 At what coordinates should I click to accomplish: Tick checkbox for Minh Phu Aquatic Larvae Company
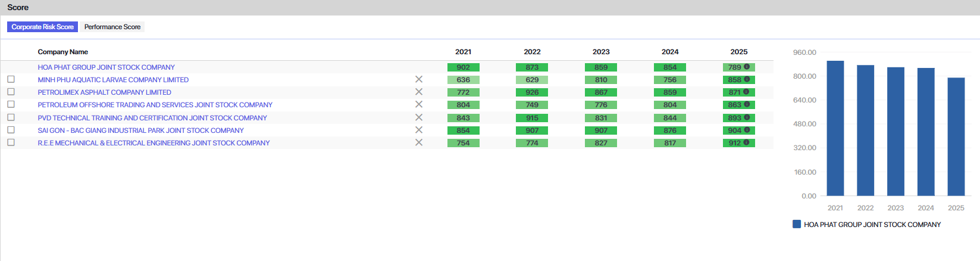[x=11, y=79]
